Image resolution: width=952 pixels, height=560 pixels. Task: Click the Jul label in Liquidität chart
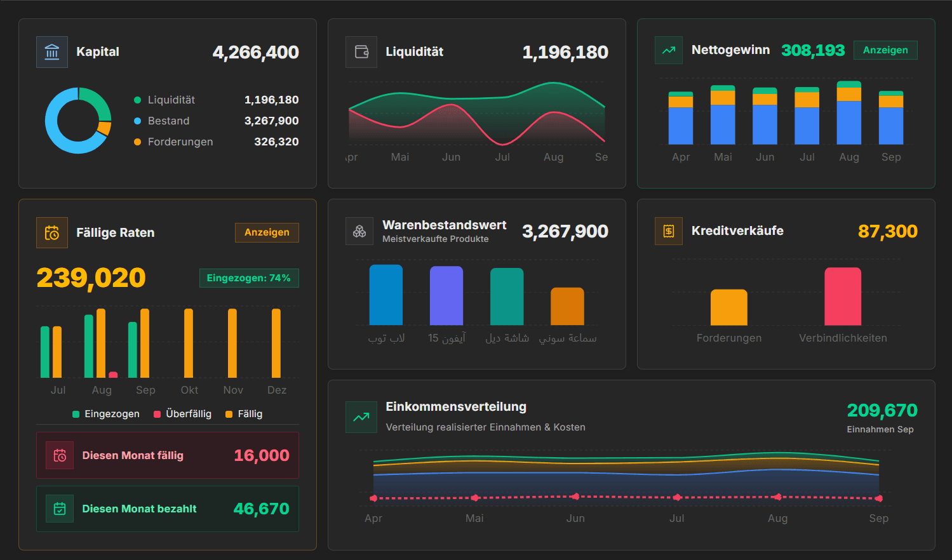click(x=502, y=157)
